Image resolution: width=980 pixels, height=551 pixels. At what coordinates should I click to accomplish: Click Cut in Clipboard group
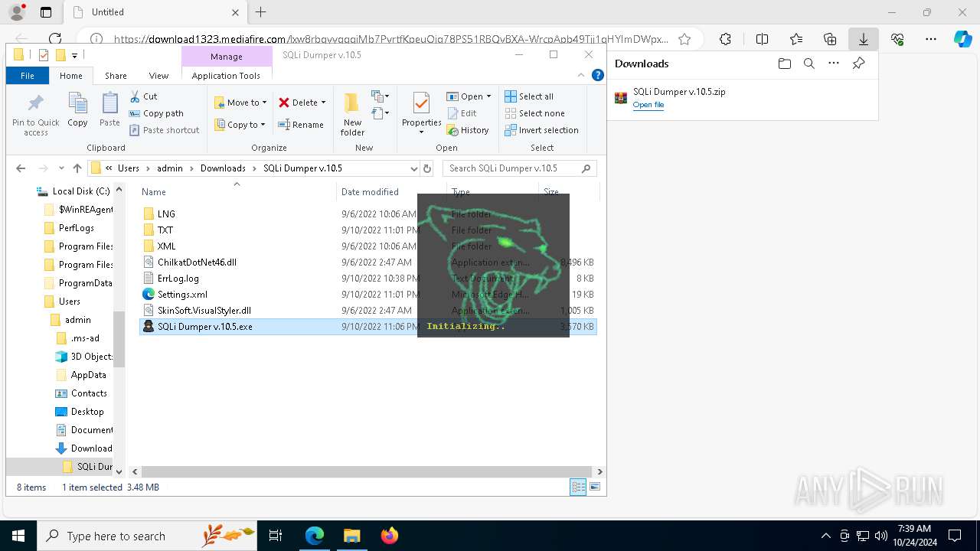click(x=143, y=96)
